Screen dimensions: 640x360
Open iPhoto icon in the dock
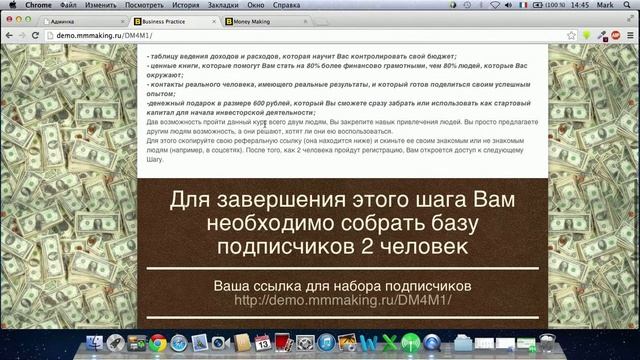(x=347, y=343)
